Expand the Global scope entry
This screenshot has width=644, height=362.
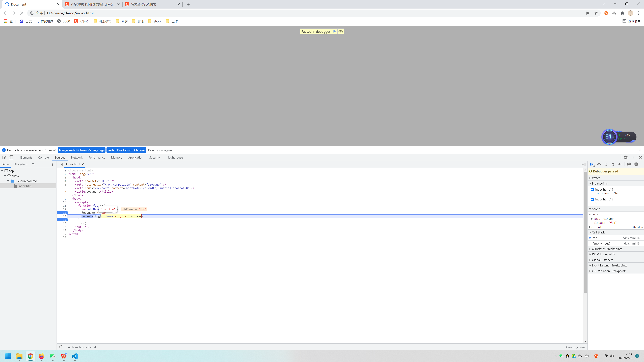click(596, 227)
